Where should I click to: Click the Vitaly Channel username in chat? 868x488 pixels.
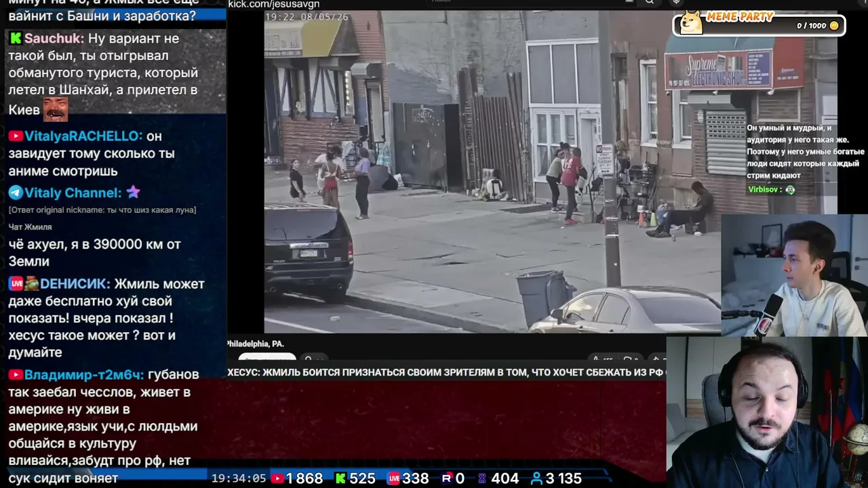[x=73, y=193]
